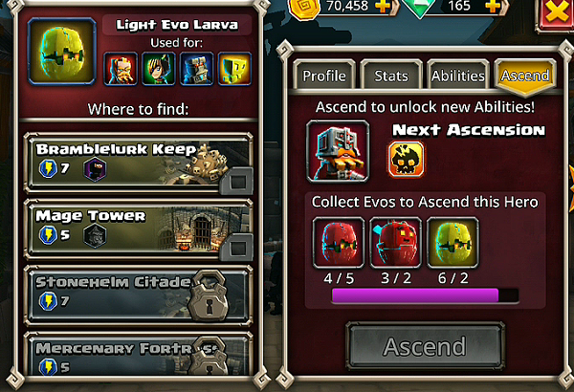The image size is (574, 392).
Task: Open Bramblelurk Keep dungeon entry
Action: click(139, 163)
